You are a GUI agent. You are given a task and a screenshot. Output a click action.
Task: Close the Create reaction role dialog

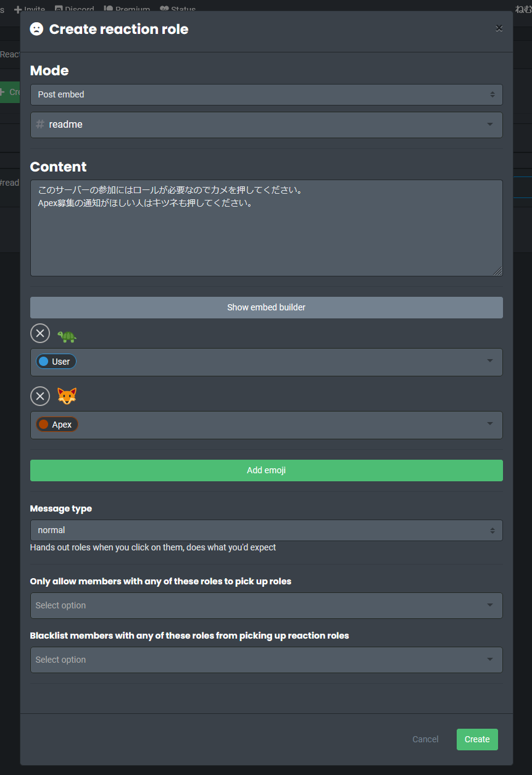[499, 28]
